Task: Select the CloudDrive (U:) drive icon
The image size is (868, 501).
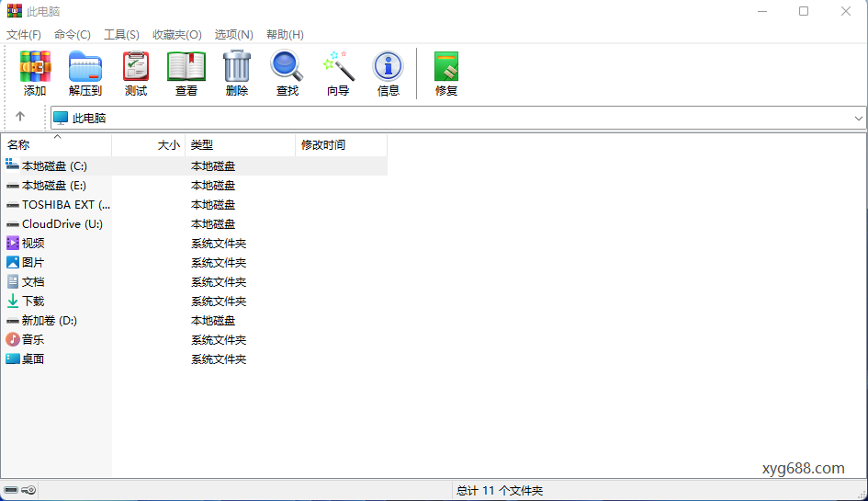Action: [x=12, y=224]
